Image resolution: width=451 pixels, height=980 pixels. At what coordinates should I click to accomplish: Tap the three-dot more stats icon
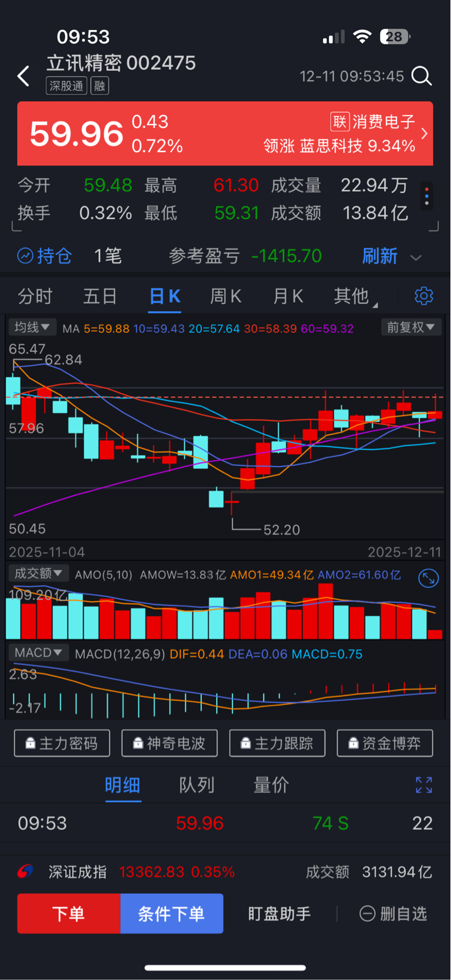click(427, 197)
